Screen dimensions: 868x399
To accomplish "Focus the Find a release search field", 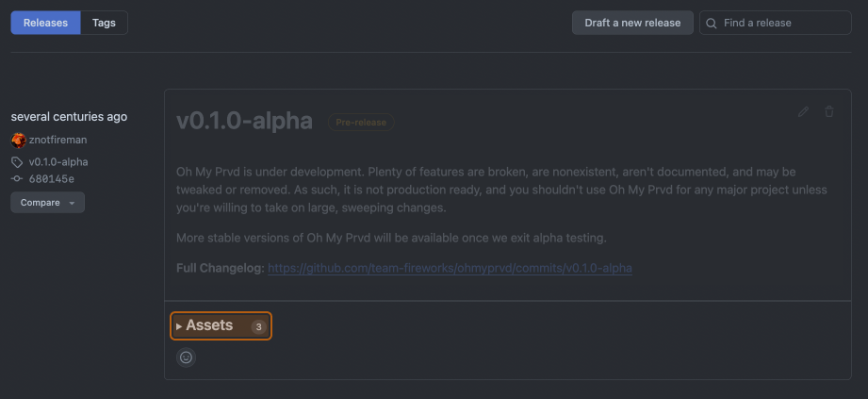I will 782,23.
